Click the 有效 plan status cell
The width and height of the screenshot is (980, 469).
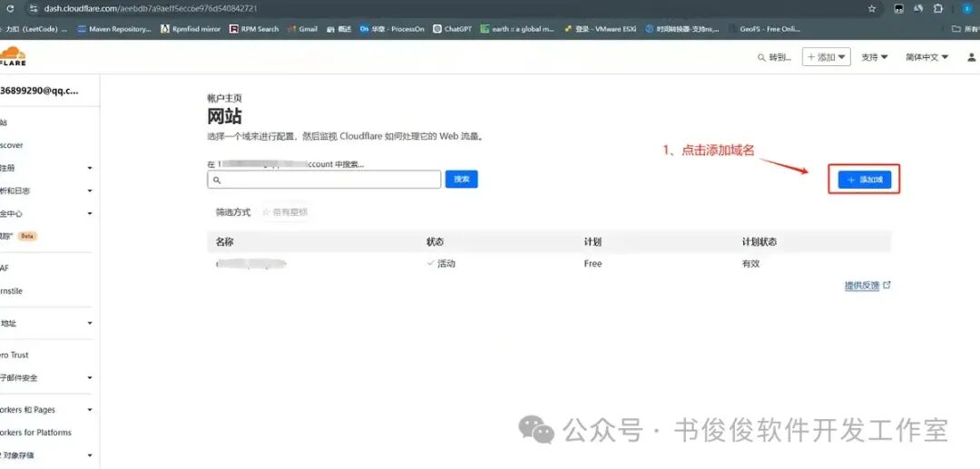click(x=750, y=264)
